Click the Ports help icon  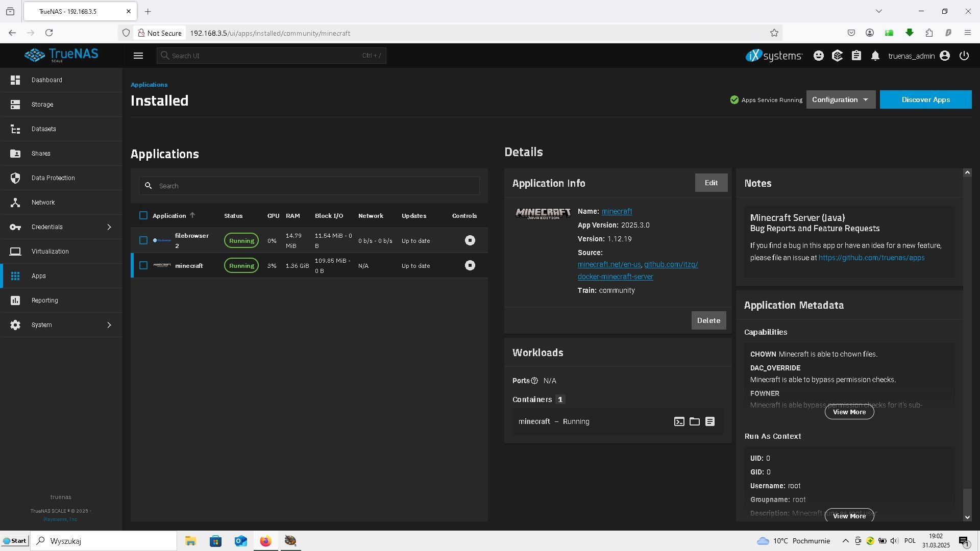[534, 381]
